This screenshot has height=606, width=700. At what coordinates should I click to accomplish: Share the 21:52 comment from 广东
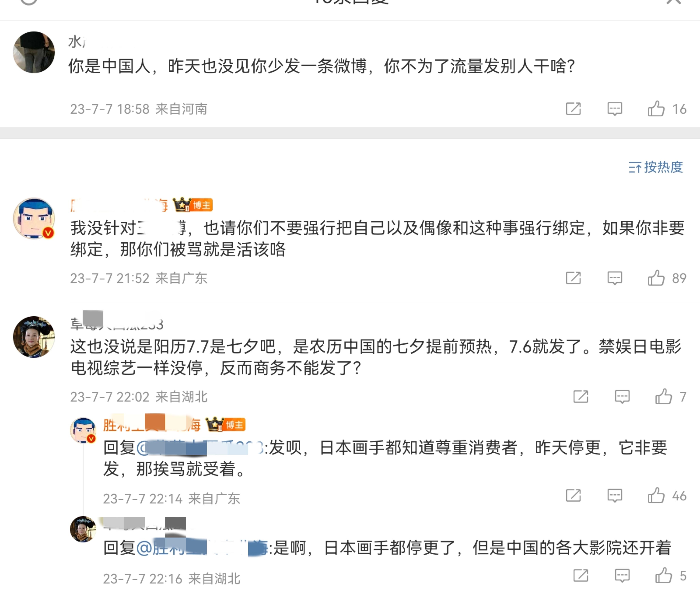(573, 278)
